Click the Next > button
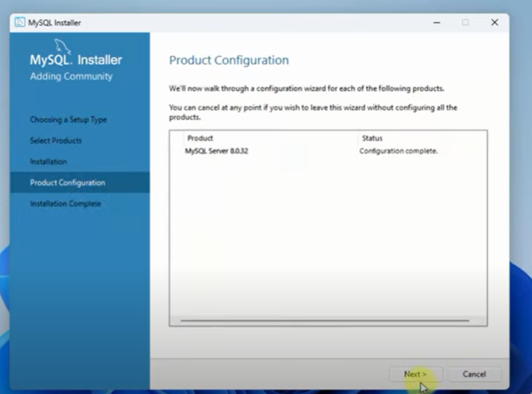532x394 pixels. point(416,374)
